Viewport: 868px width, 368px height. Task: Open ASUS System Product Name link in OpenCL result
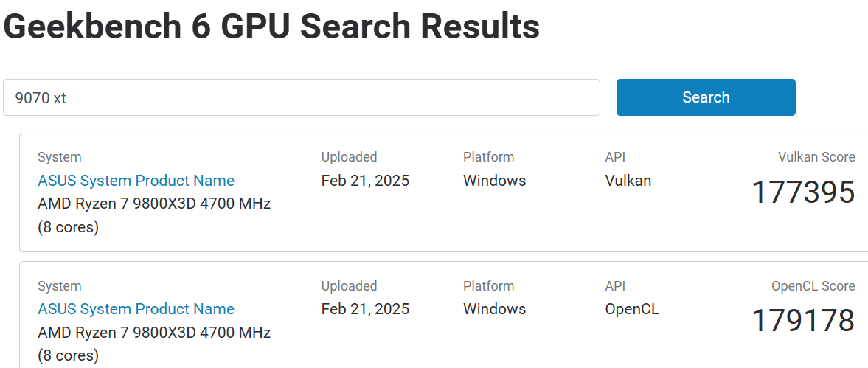136,309
